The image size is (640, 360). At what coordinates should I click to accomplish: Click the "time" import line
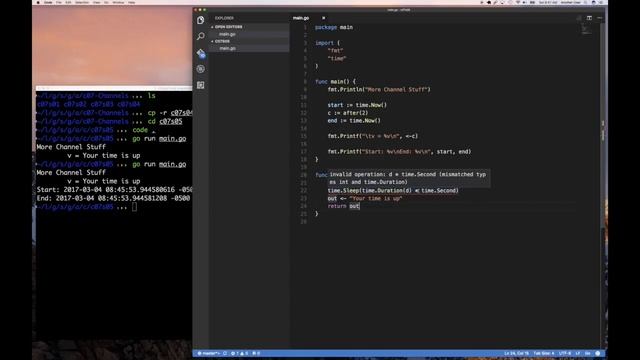click(x=337, y=58)
